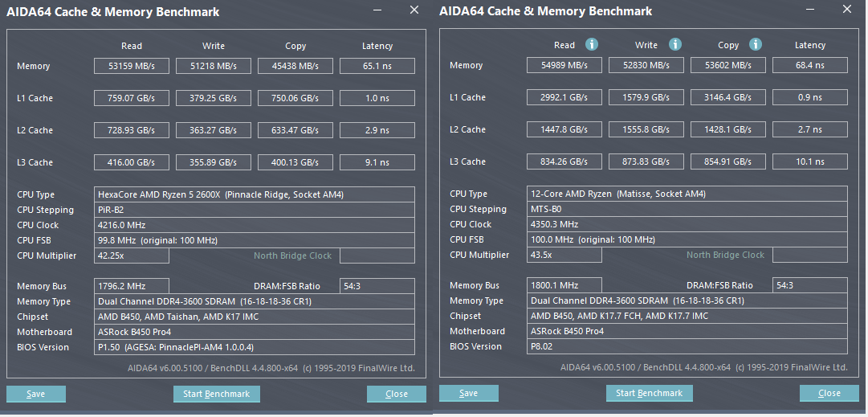Select Memory Copy value 53602 MB/s
The image size is (868, 417).
coord(728,65)
